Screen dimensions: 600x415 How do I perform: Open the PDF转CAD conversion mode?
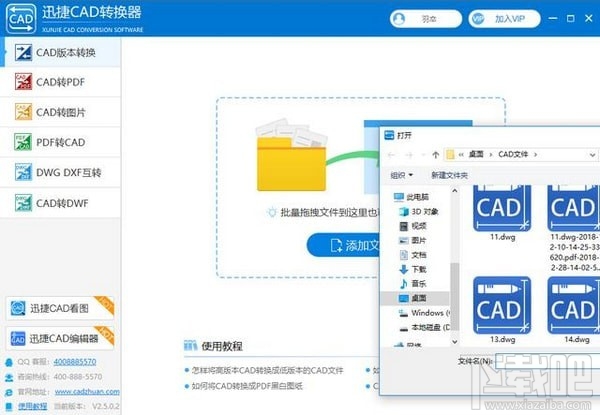coord(61,142)
